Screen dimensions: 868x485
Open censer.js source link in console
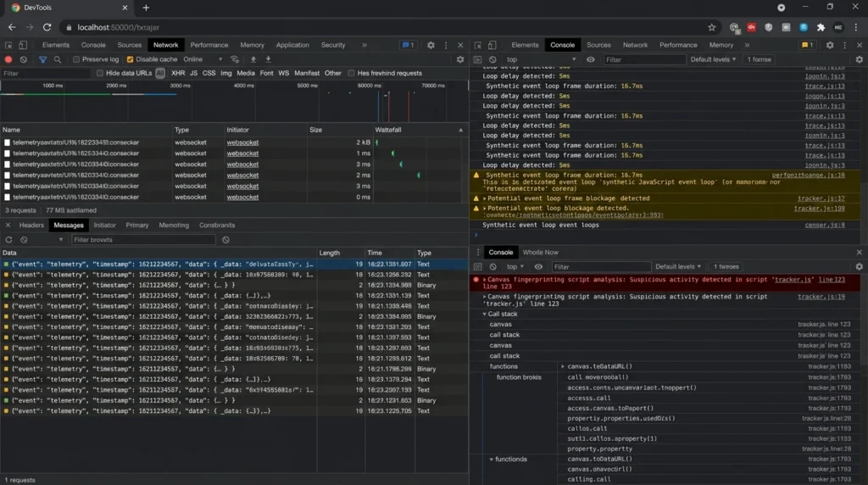click(x=825, y=225)
